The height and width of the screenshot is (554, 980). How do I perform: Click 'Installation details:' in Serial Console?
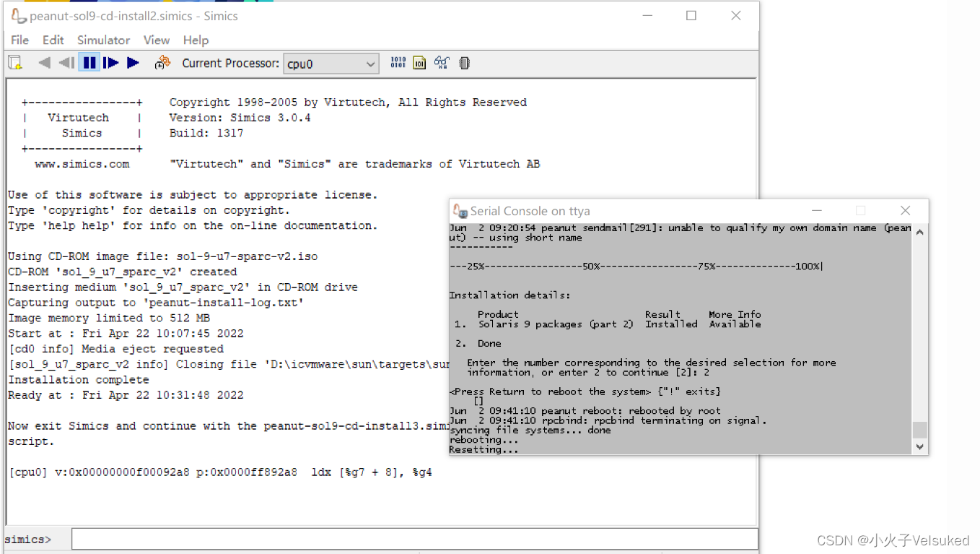tap(509, 295)
